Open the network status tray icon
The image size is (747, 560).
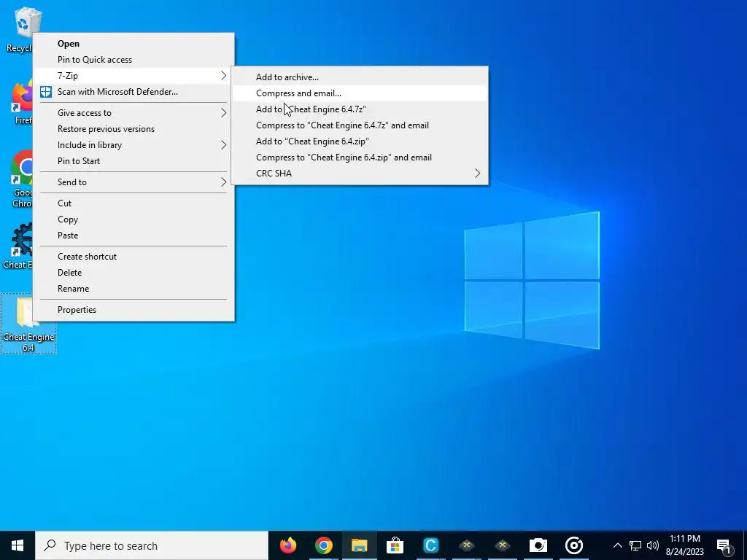[x=635, y=545]
